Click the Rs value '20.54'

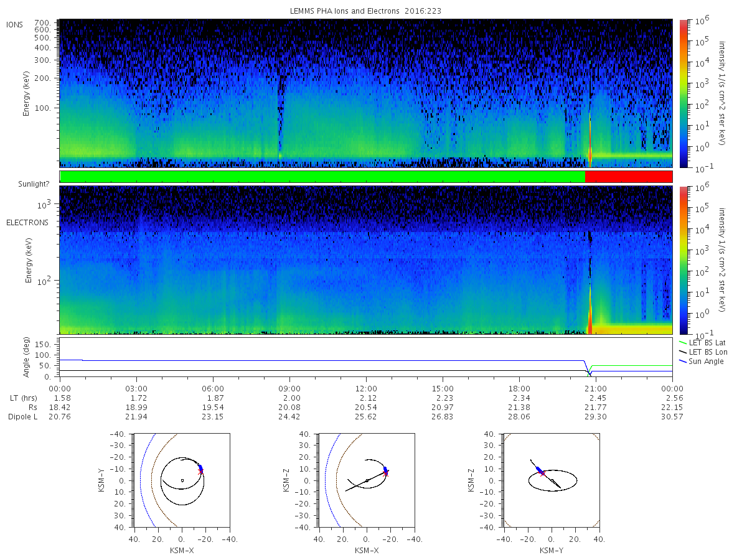[366, 407]
